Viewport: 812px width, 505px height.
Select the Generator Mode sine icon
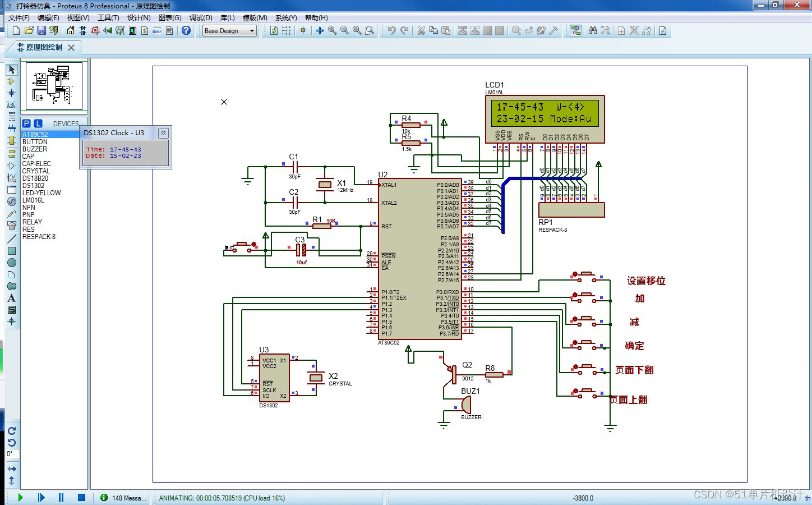point(12,201)
